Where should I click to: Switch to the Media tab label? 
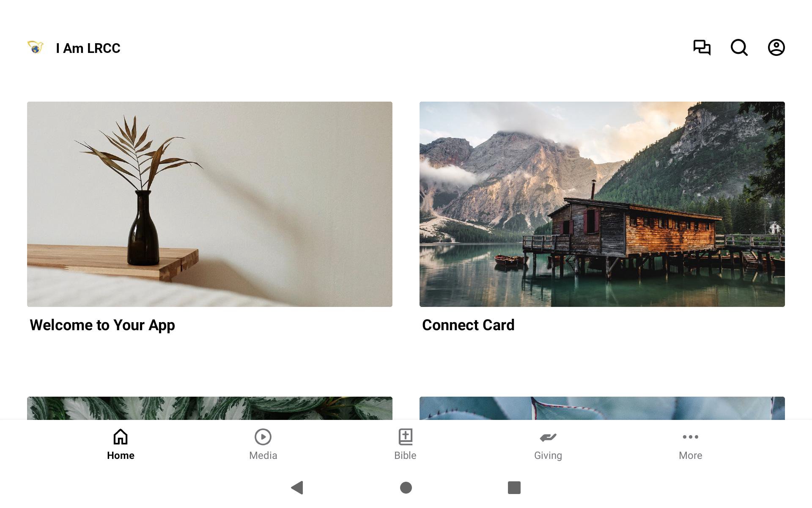point(263,456)
